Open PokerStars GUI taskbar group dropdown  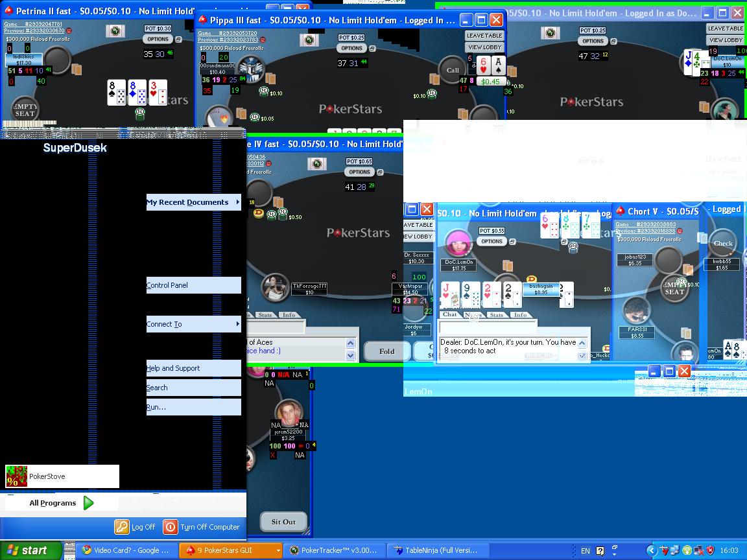(278, 550)
